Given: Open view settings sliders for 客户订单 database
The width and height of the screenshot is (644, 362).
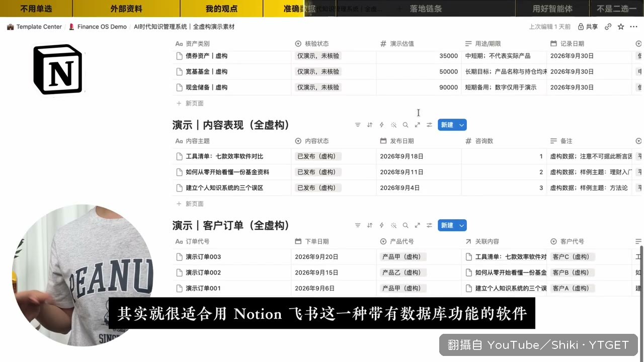Looking at the screenshot, I should click(x=429, y=225).
